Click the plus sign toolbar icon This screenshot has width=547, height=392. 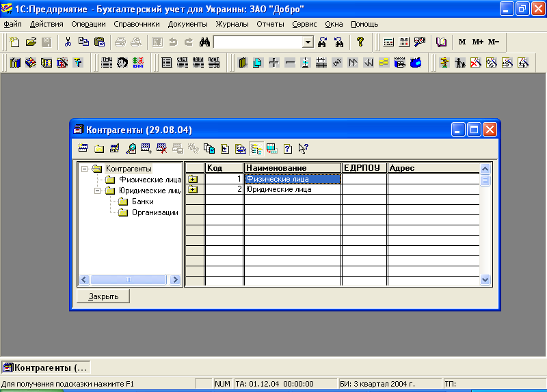274,63
